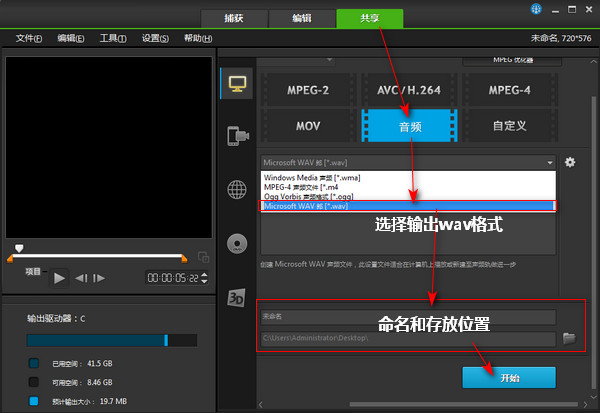Viewport: 600px width, 413px height.
Task: Click the 已用空间 color swatch
Action: [x=34, y=363]
